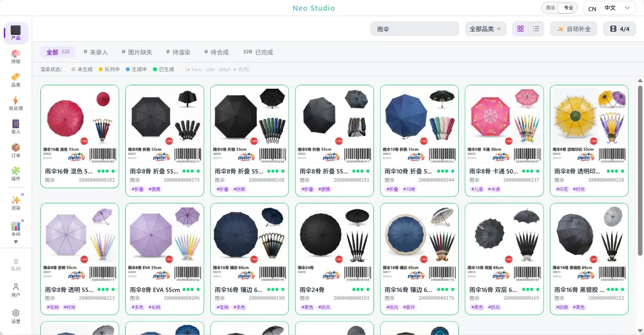Image resolution: width=644 pixels, height=335 pixels.
Task: Open the 产品 products sidebar icon
Action: pos(16,33)
